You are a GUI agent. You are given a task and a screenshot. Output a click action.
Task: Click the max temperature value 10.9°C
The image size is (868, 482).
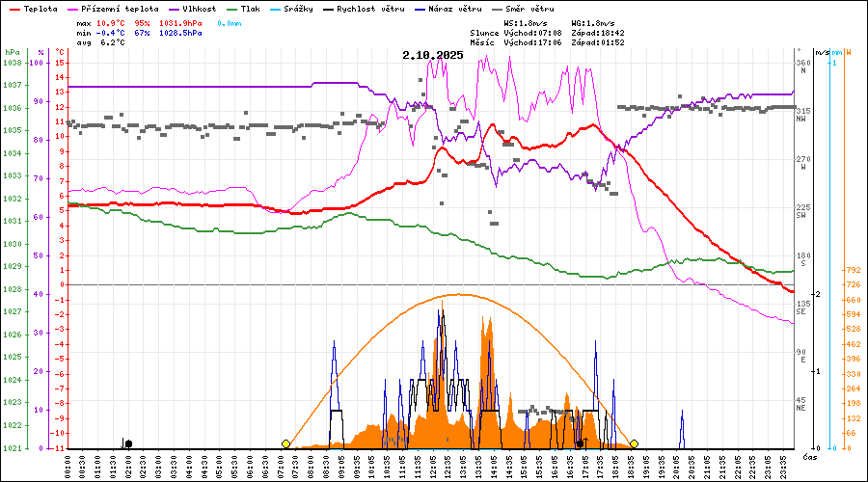[x=113, y=22]
